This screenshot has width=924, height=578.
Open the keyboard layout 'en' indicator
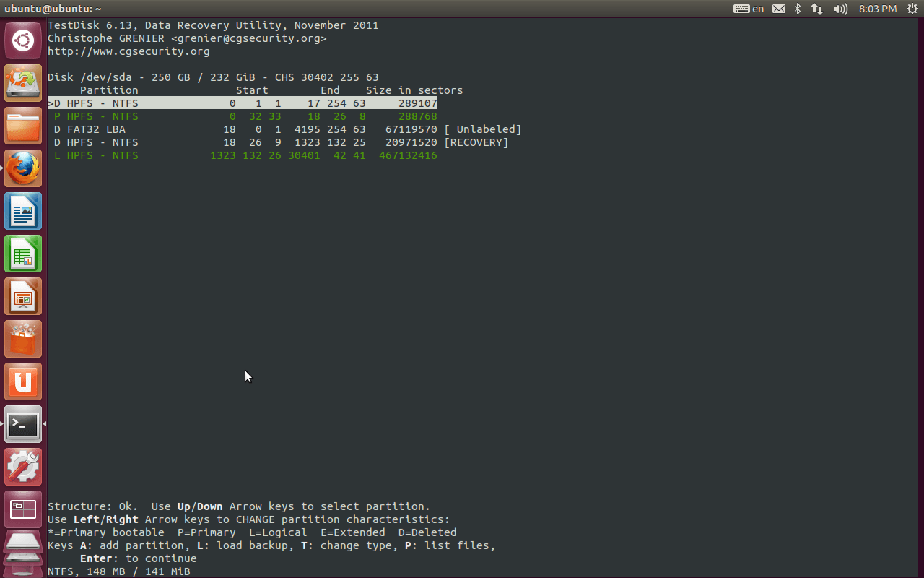tap(749, 9)
